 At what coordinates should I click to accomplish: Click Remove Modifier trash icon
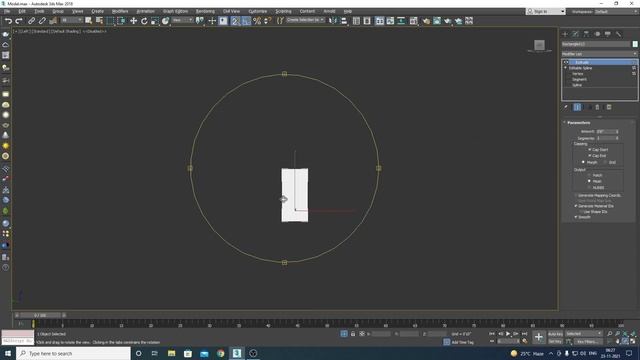[x=597, y=107]
